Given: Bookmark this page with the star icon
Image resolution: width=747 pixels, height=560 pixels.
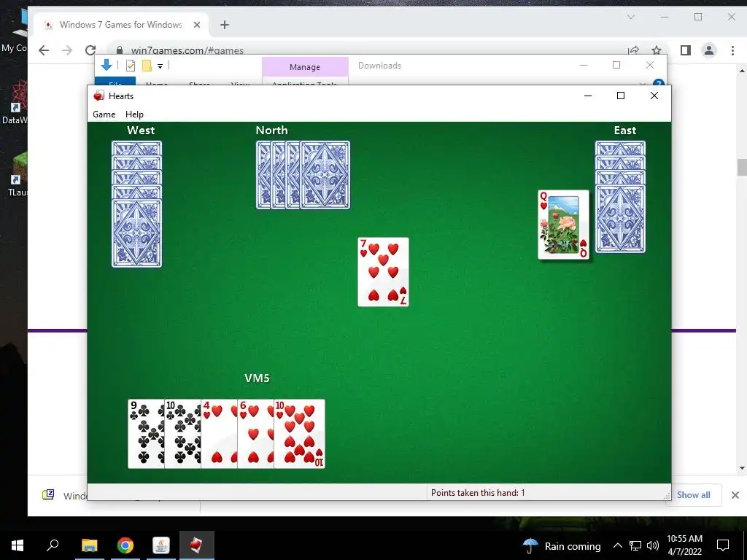Looking at the screenshot, I should (657, 50).
